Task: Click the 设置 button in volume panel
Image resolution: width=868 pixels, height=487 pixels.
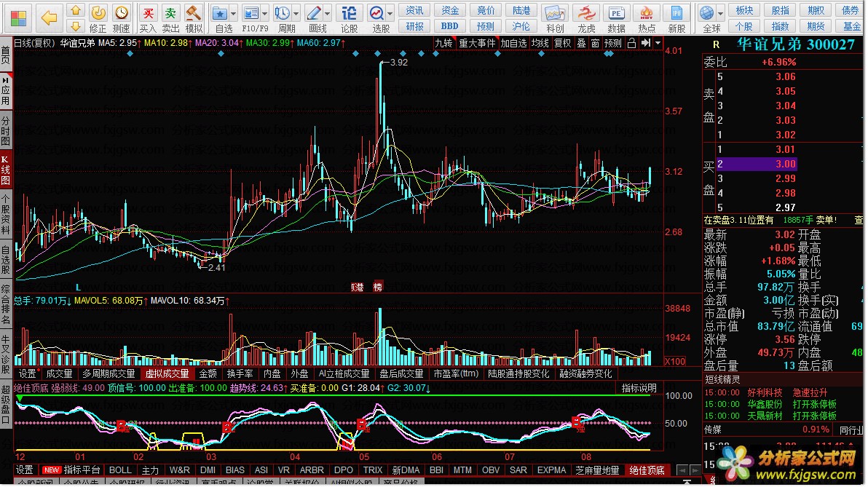Action: click(26, 374)
